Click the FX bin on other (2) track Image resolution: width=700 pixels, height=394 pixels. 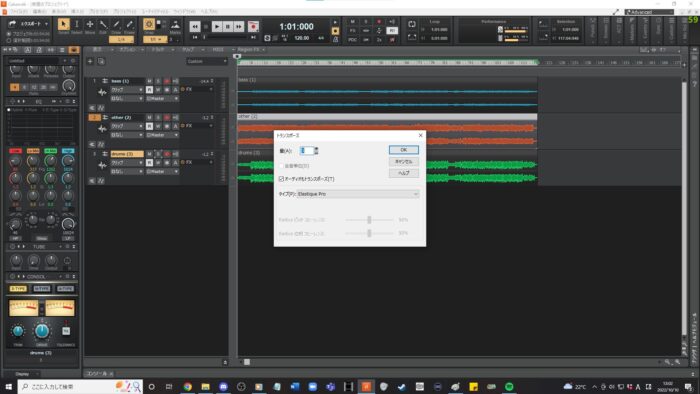pyautogui.click(x=196, y=126)
